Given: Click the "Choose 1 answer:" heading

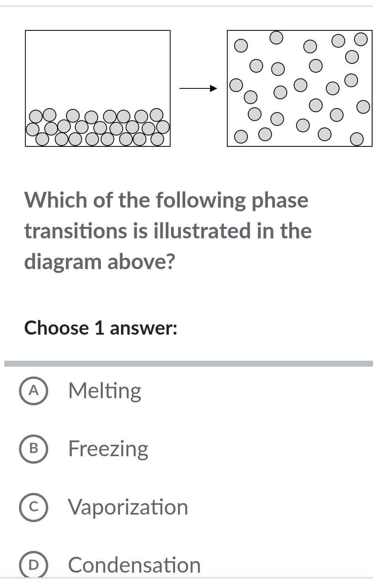Looking at the screenshot, I should click(x=101, y=328).
